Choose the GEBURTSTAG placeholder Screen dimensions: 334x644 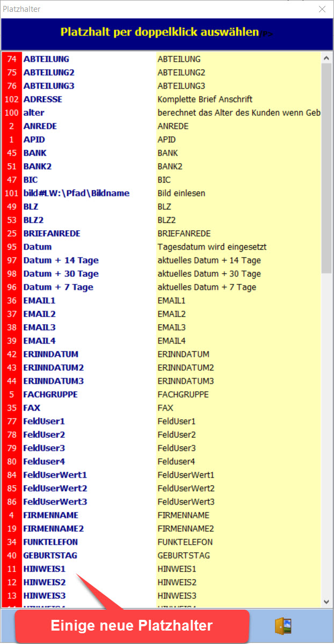coord(50,555)
